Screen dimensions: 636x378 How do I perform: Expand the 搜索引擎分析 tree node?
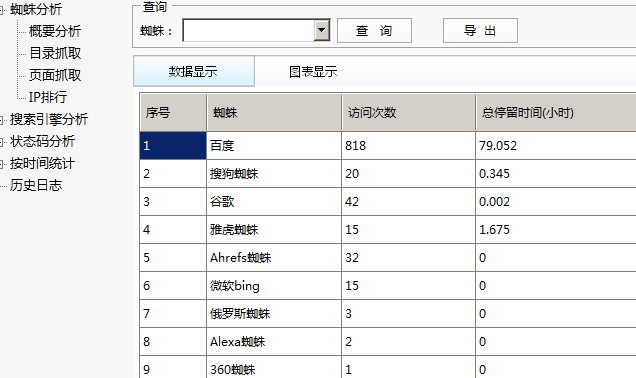point(1,120)
